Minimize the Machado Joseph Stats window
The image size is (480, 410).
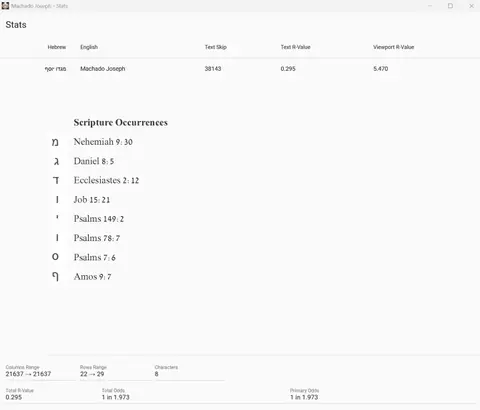click(430, 6)
